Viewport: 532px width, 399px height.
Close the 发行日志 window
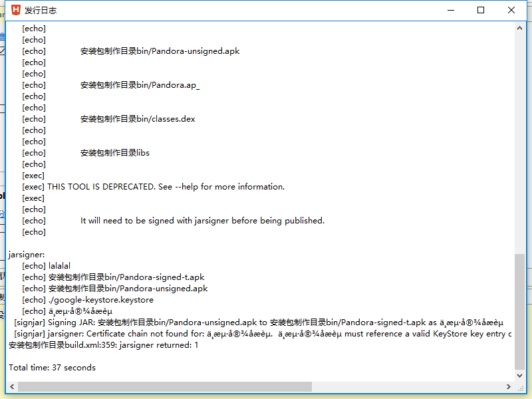(511, 10)
